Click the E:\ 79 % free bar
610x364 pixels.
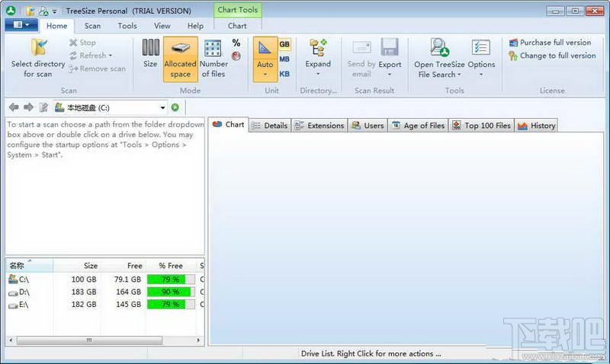[171, 304]
